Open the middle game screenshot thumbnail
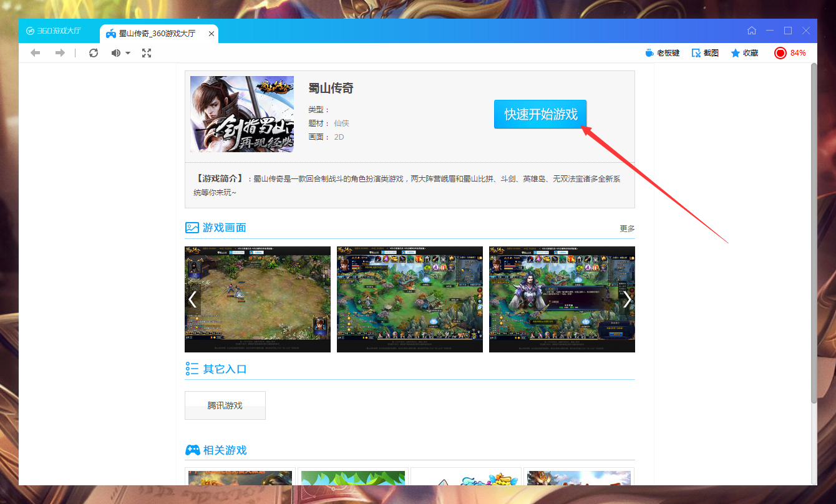 point(410,299)
